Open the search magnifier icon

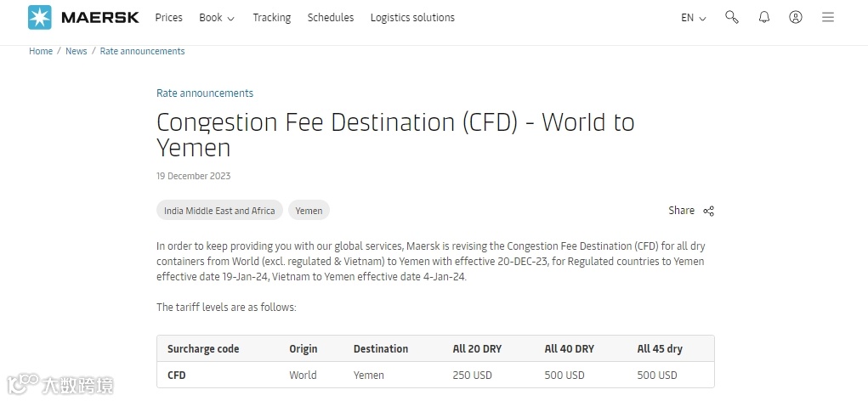[731, 17]
